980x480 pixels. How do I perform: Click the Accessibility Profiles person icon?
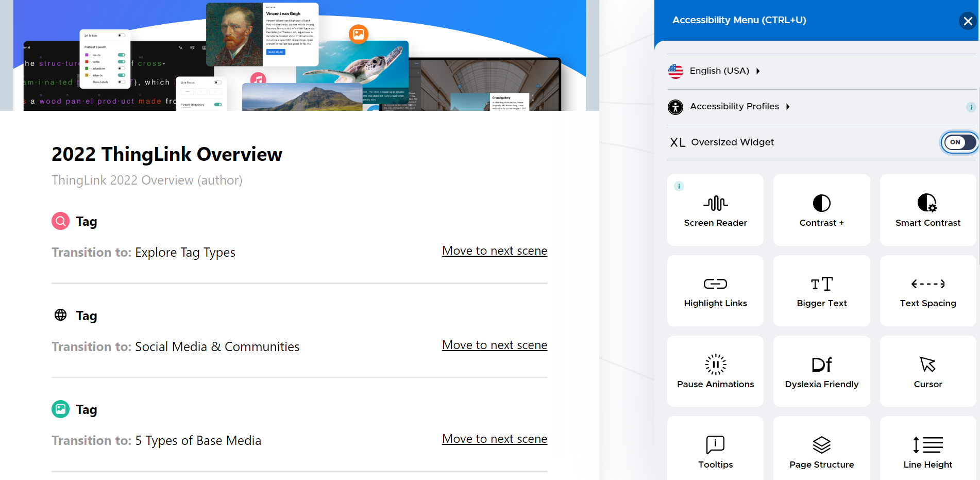tap(675, 107)
